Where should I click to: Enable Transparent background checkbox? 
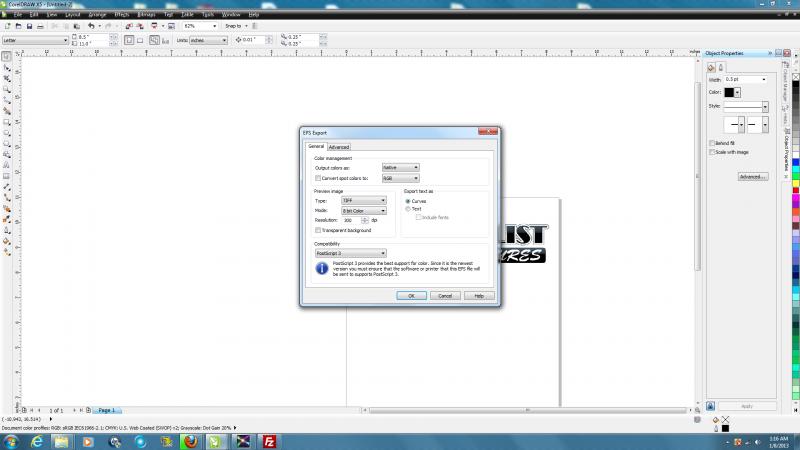318,230
